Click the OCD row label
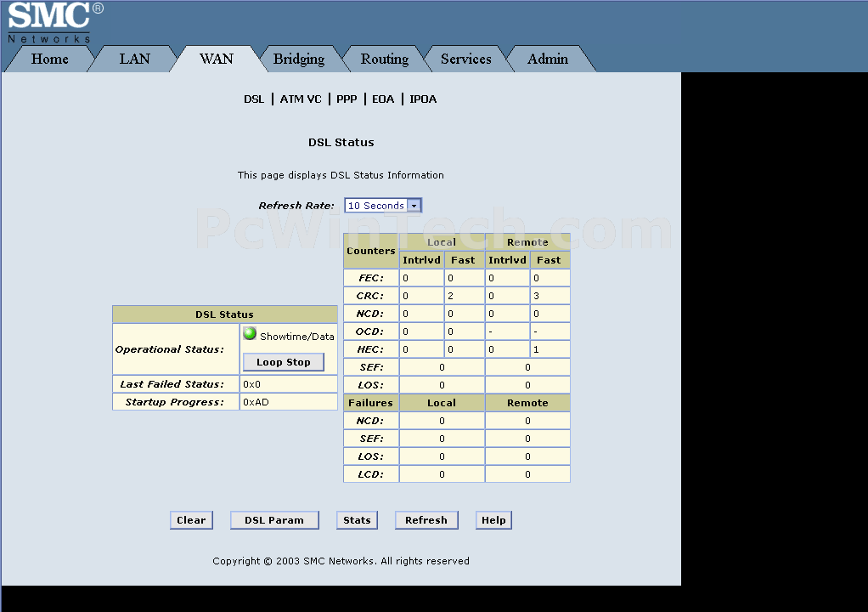 coord(369,331)
